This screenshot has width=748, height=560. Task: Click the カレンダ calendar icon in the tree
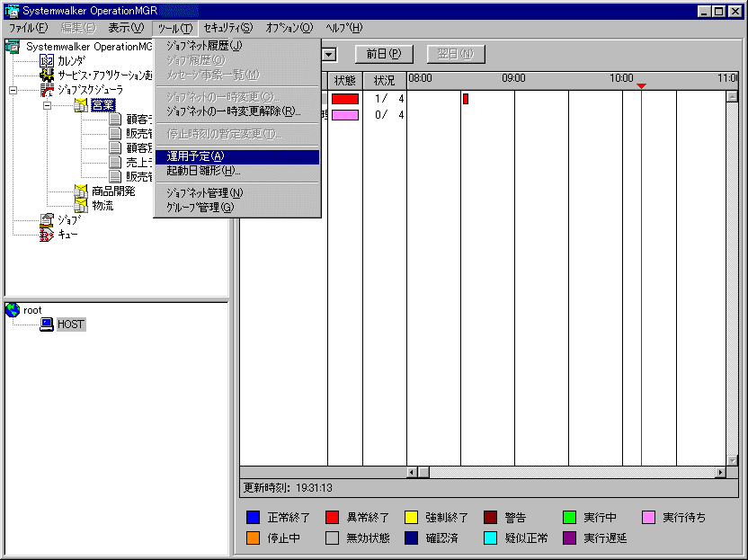(x=46, y=60)
